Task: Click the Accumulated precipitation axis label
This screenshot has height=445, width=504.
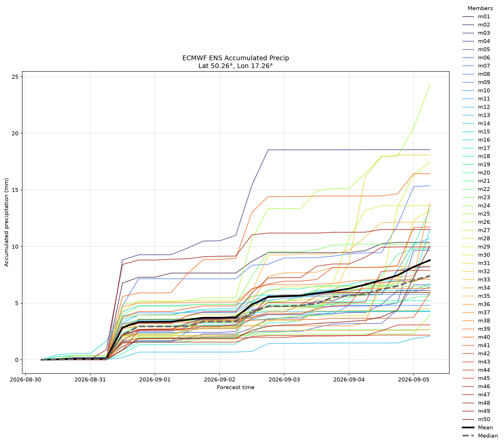Action: click(x=7, y=222)
